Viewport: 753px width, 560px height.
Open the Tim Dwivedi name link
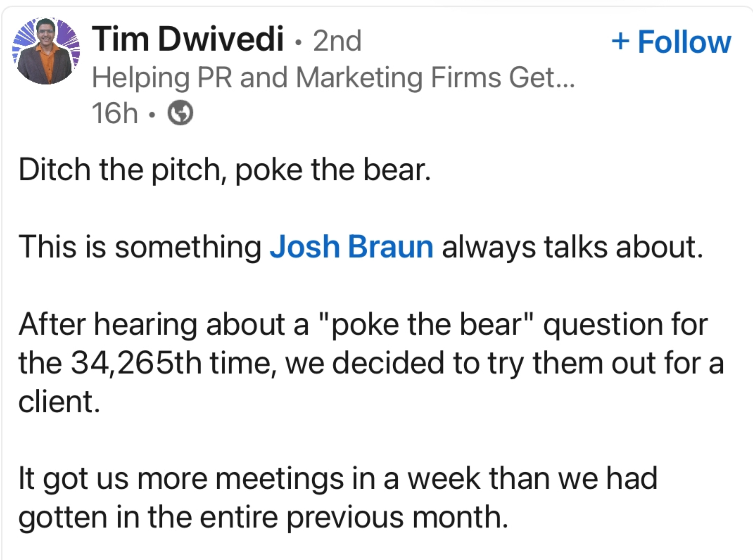click(x=187, y=39)
